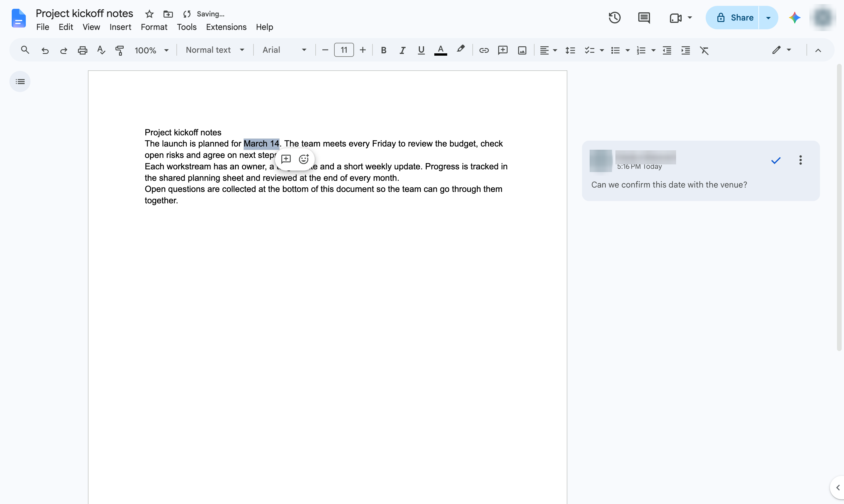Open the editing mode pencil dropdown

click(781, 50)
